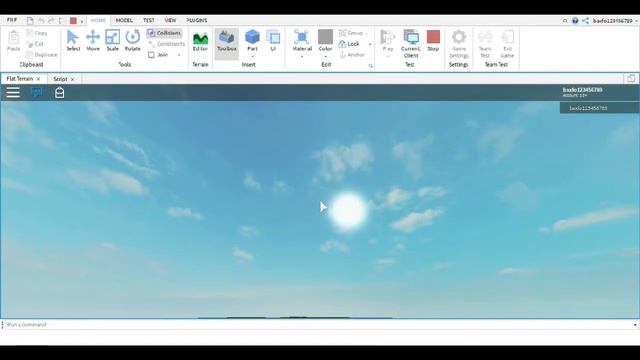Open Game Settings gear
Screen dimensions: 640x360
[459, 44]
